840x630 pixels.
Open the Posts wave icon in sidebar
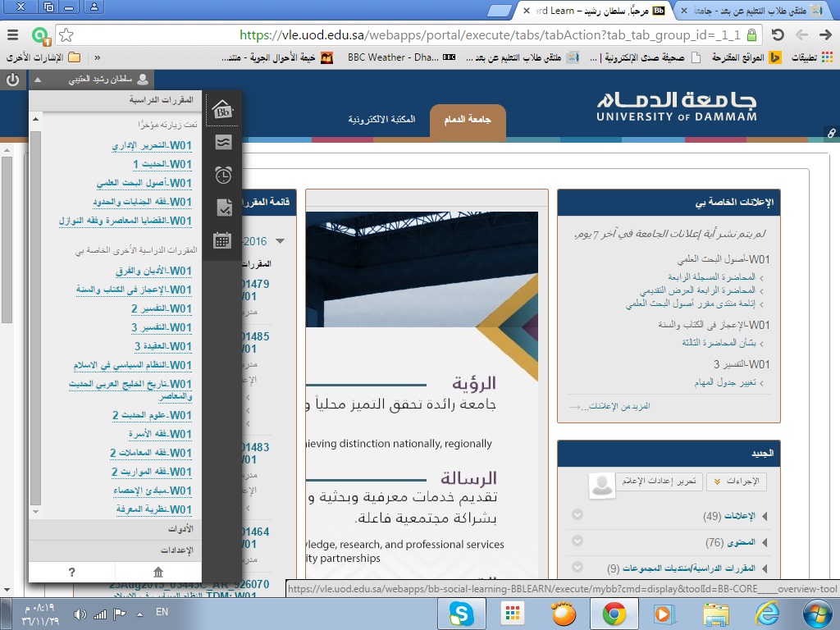222,142
